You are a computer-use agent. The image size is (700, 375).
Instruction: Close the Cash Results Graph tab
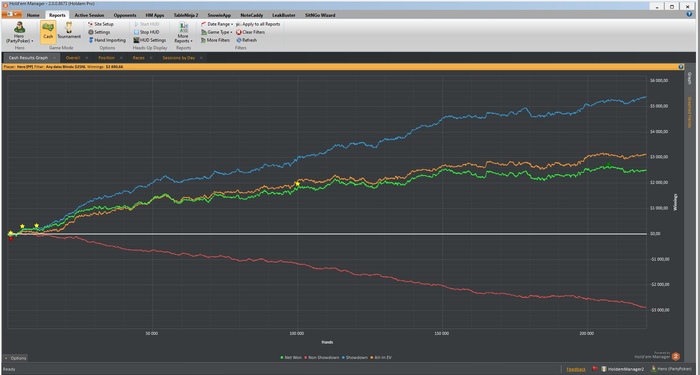[54, 58]
